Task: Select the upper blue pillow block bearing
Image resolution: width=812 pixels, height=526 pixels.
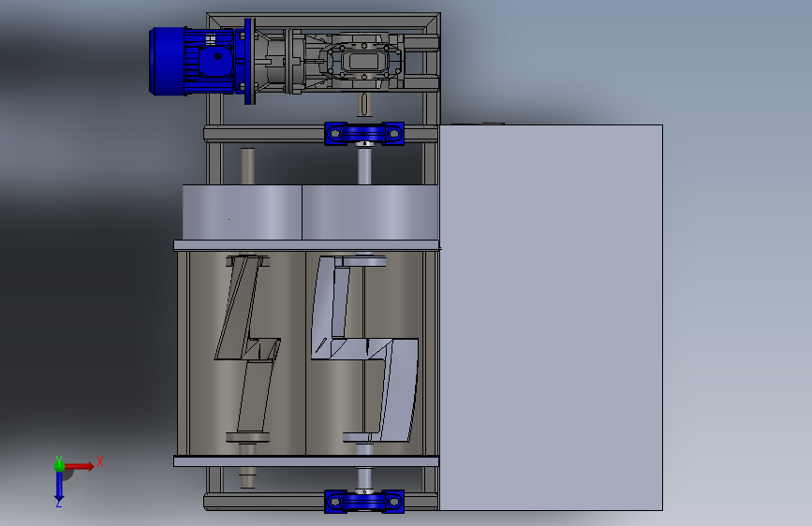Action: click(x=364, y=134)
